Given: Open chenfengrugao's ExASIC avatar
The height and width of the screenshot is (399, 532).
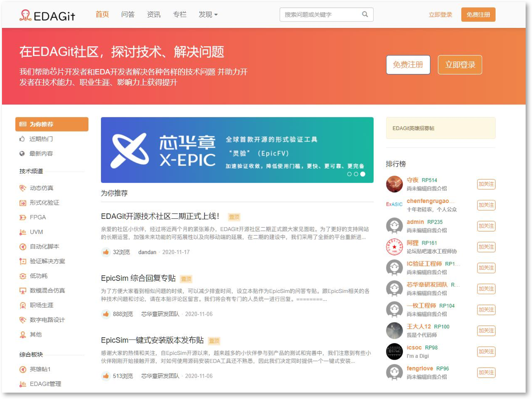Looking at the screenshot, I should (394, 205).
